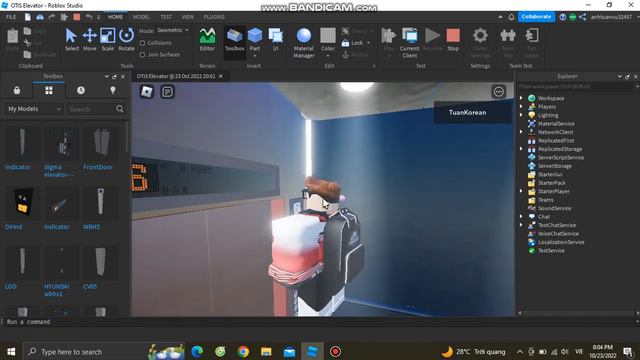640x360 pixels.
Task: Open File Explorer from taskbar
Action: point(266,351)
